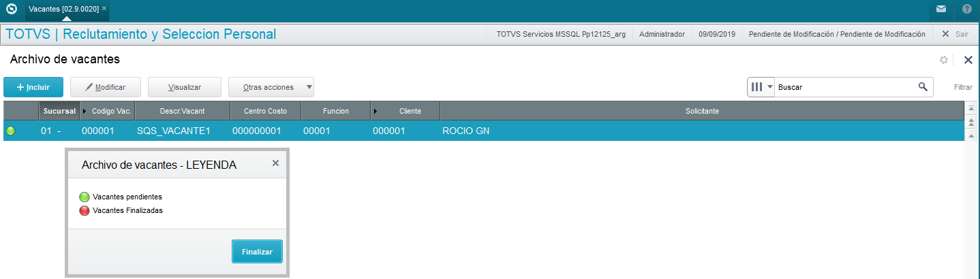Select the Vacantes [02.9.0020] tab
This screenshot has height=279, width=980.
point(63,9)
